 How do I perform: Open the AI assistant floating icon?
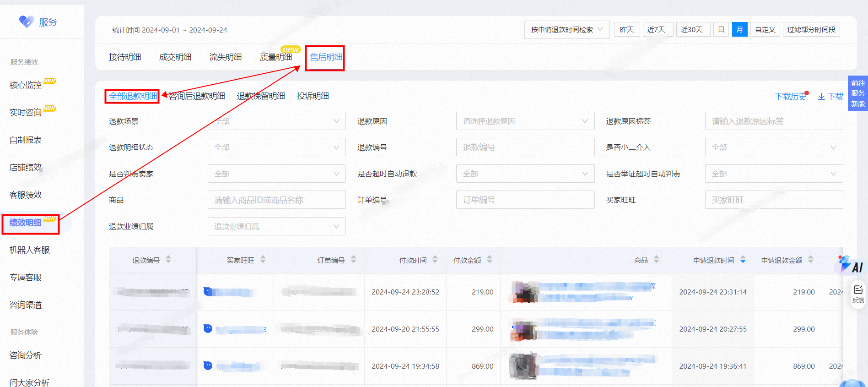(x=851, y=265)
